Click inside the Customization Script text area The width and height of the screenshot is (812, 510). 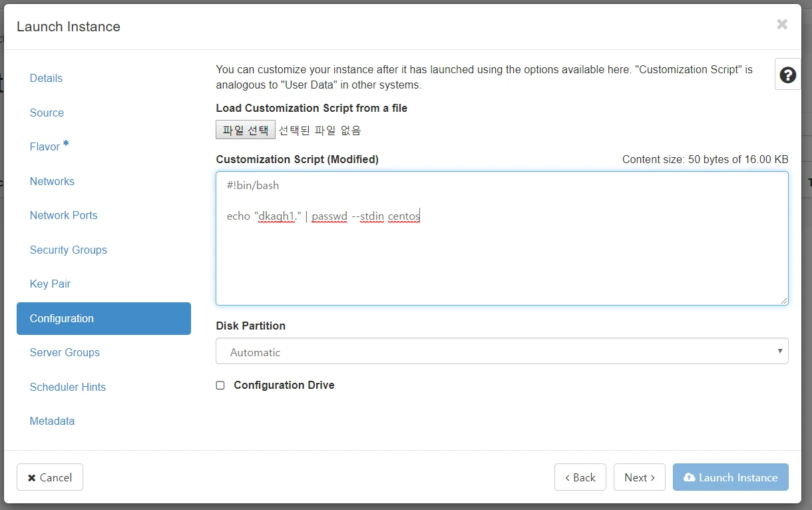tap(502, 260)
